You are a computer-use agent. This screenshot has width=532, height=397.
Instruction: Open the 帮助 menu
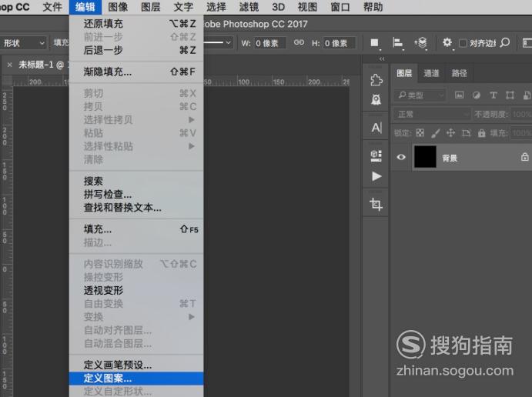(373, 7)
